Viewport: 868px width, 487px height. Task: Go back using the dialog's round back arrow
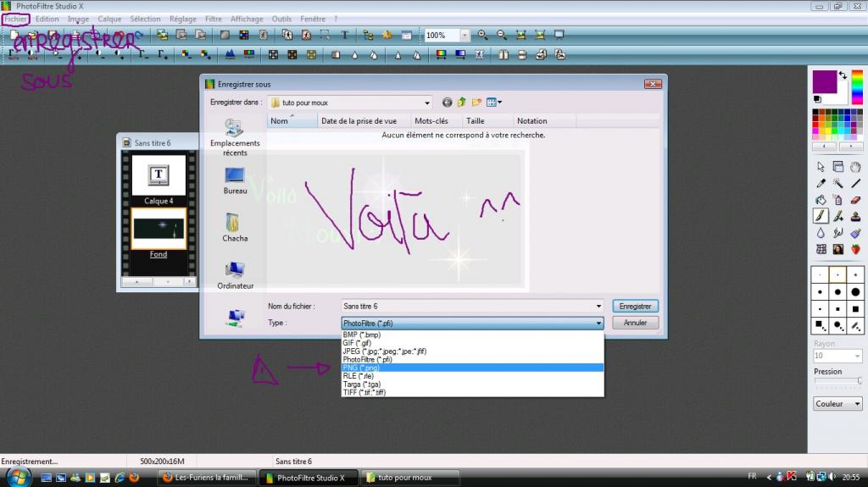coord(447,102)
